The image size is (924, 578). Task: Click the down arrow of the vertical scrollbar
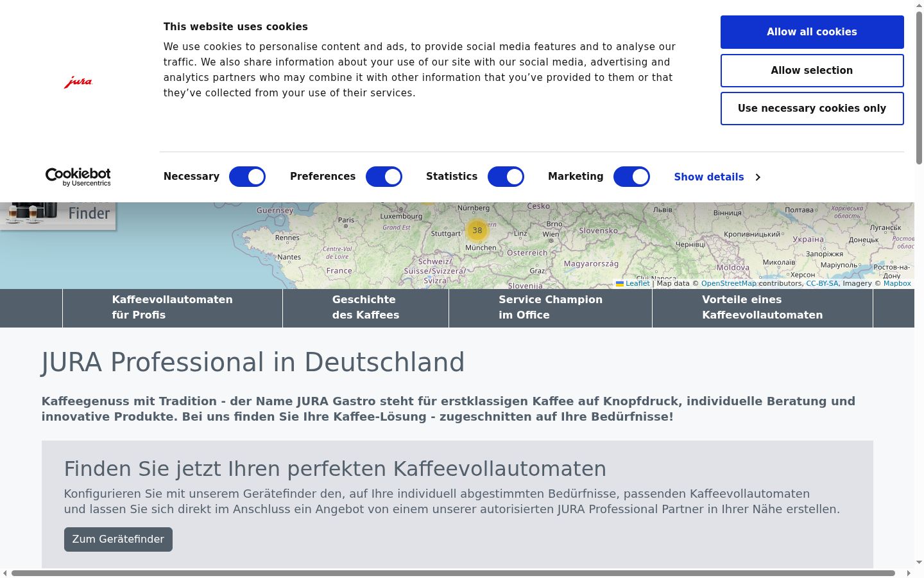(x=919, y=563)
